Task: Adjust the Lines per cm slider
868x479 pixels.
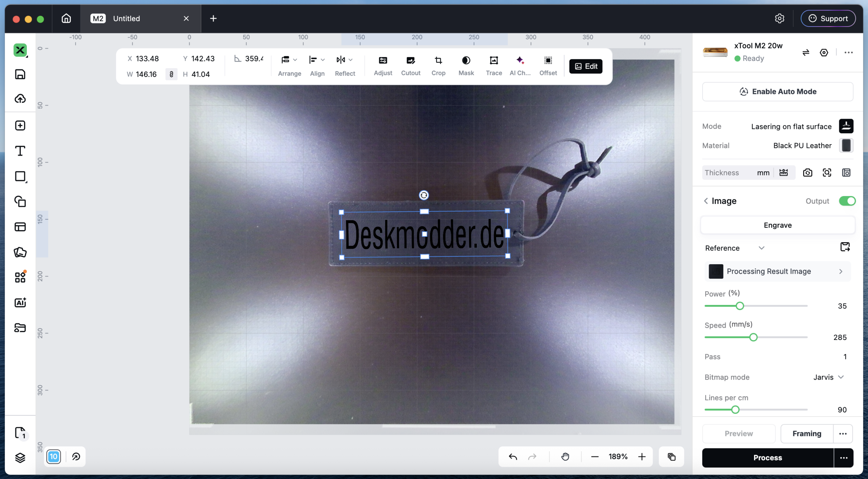Action: 735,410
